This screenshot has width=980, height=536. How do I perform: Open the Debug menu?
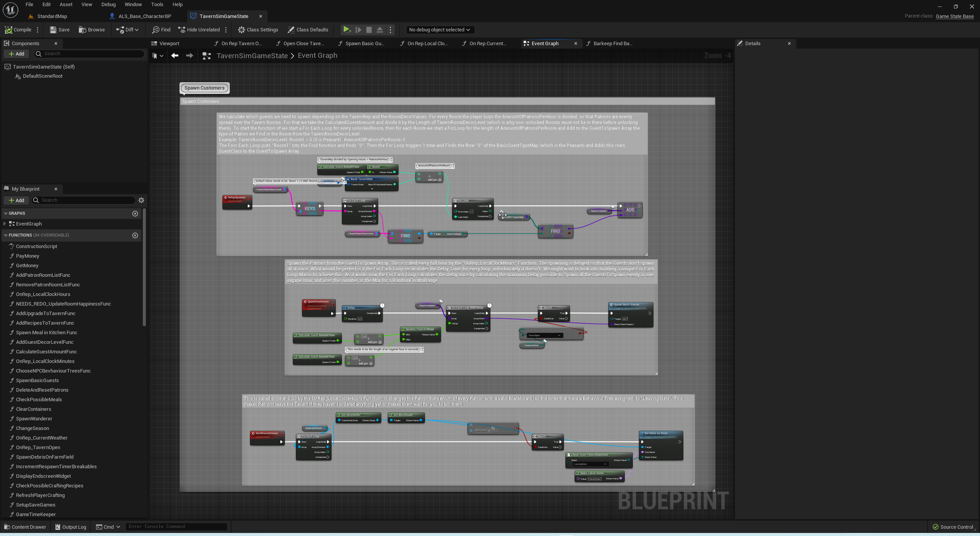click(x=108, y=4)
